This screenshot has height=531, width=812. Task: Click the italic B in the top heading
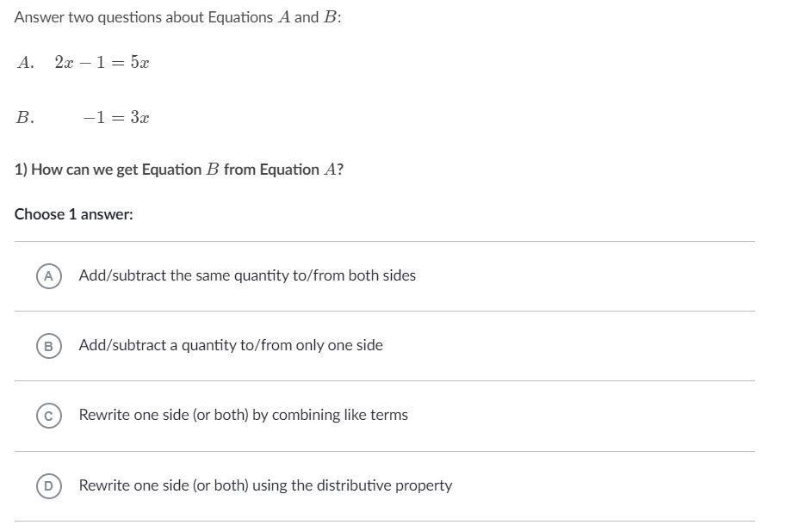point(330,18)
